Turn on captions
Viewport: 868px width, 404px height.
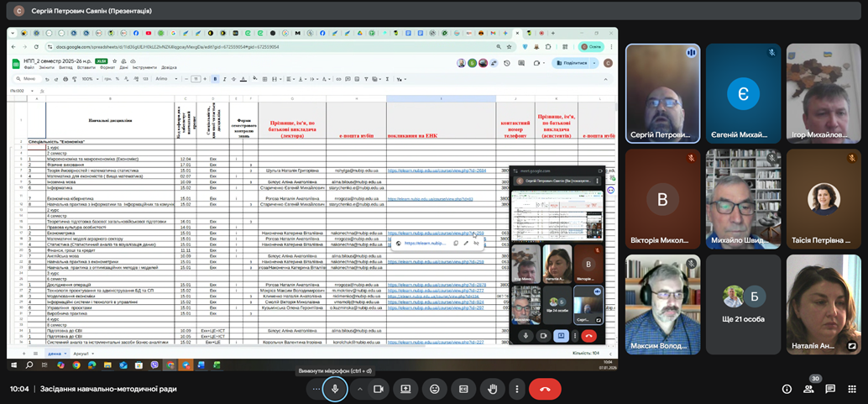click(x=463, y=389)
